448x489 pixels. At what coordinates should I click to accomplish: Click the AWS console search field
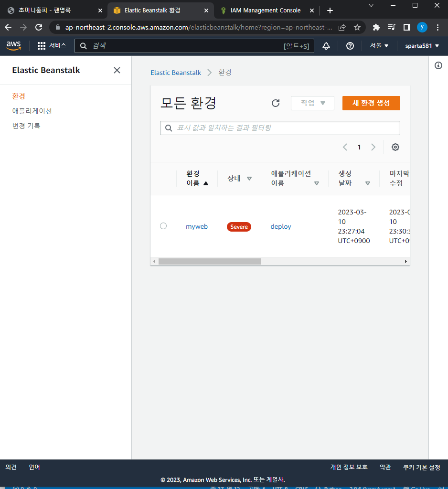[x=194, y=46]
